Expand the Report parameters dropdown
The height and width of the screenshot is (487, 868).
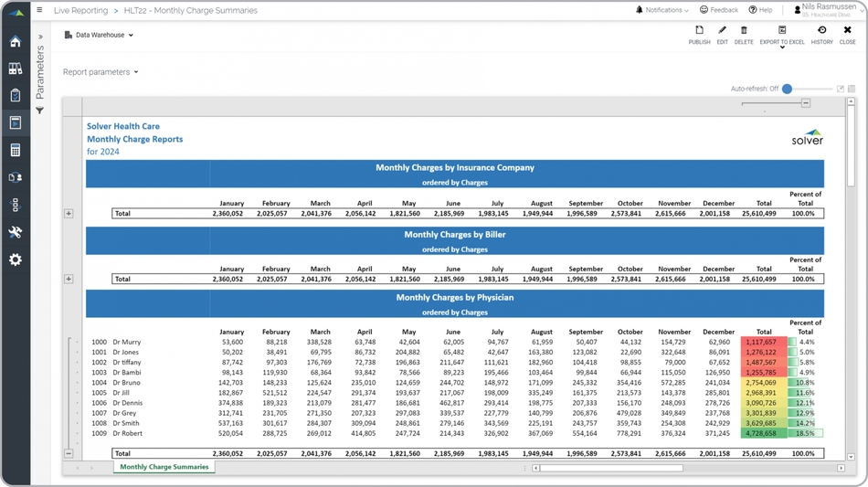pos(101,72)
